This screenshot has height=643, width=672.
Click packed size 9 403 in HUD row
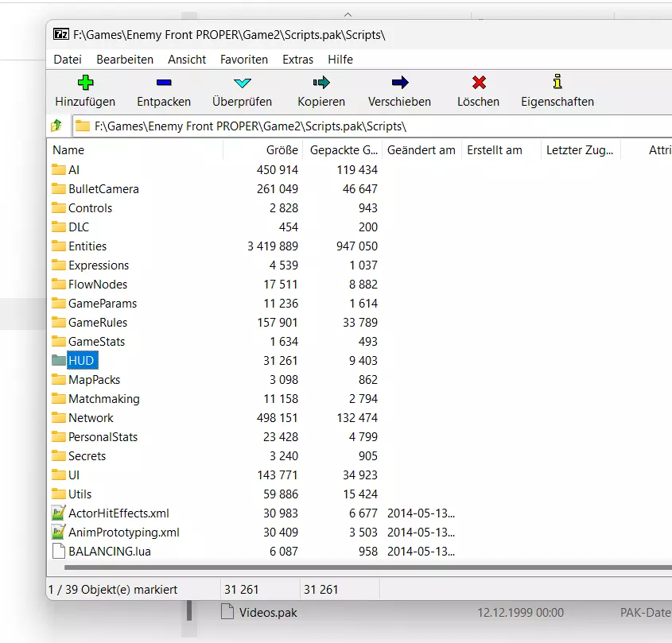[363, 360]
